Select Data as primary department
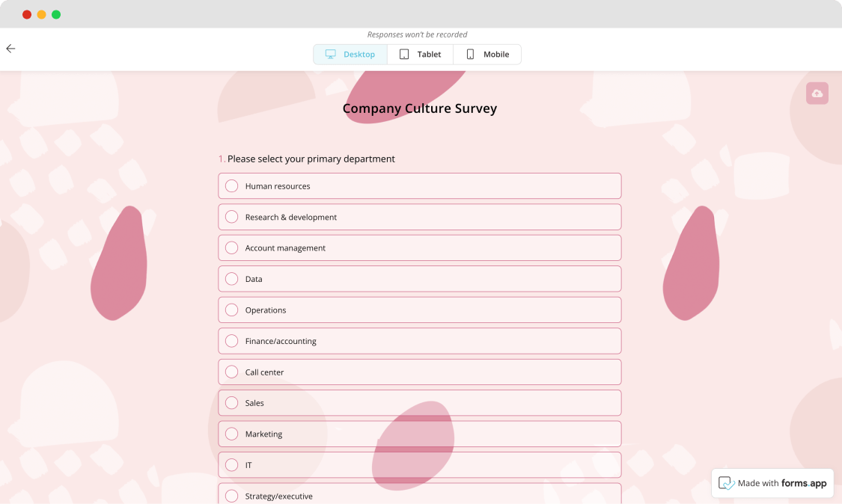This screenshot has height=504, width=842. [x=232, y=279]
